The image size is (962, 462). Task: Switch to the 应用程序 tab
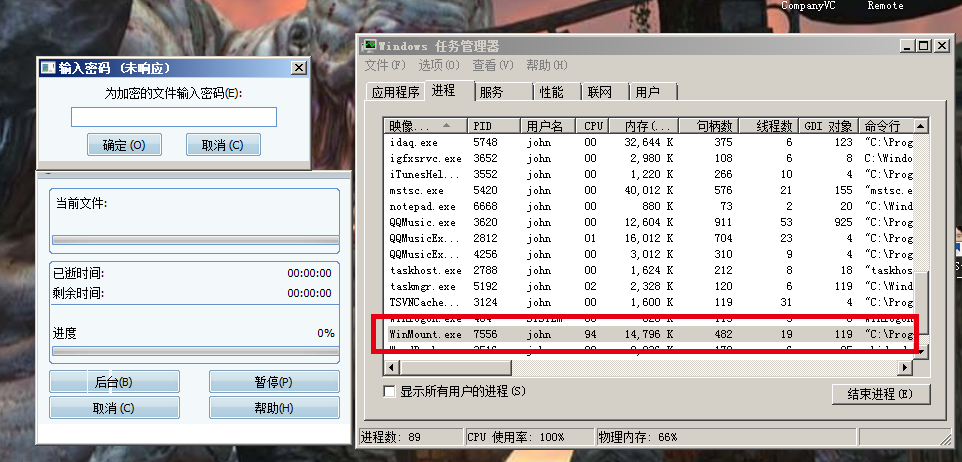(x=396, y=92)
